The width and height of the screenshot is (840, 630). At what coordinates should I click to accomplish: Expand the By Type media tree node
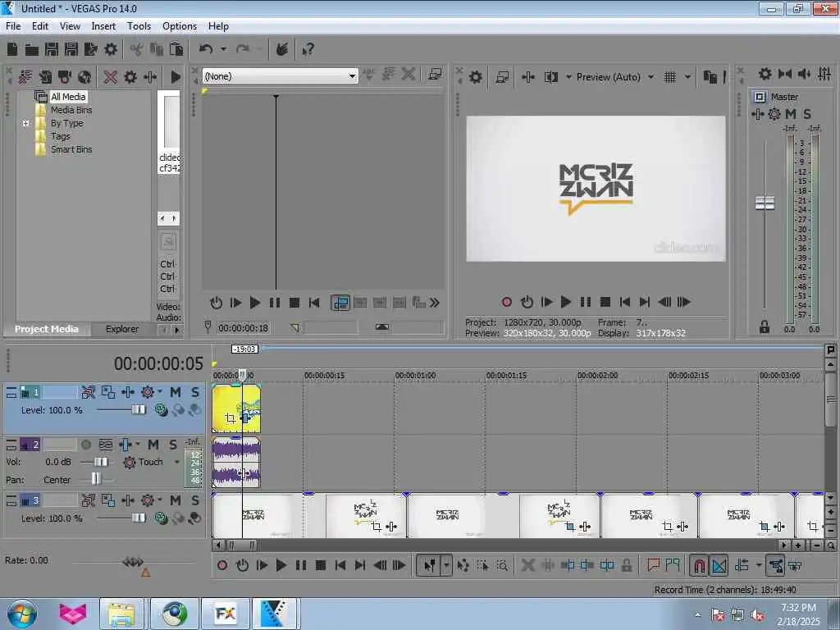25,123
